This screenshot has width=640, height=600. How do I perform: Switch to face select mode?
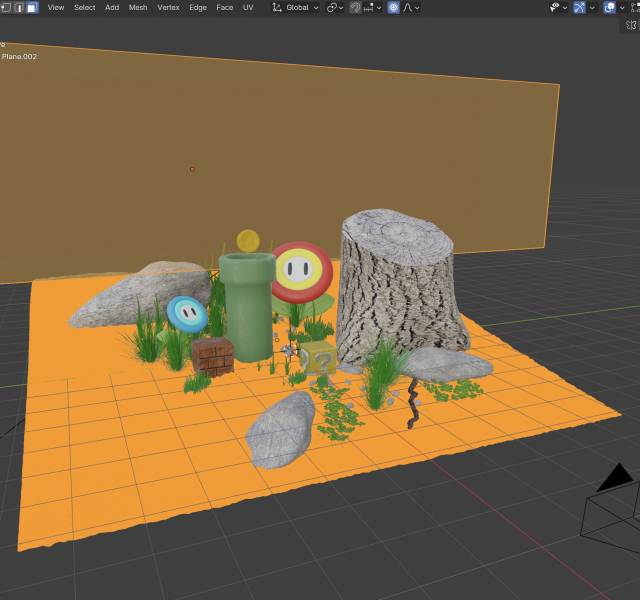[x=32, y=7]
